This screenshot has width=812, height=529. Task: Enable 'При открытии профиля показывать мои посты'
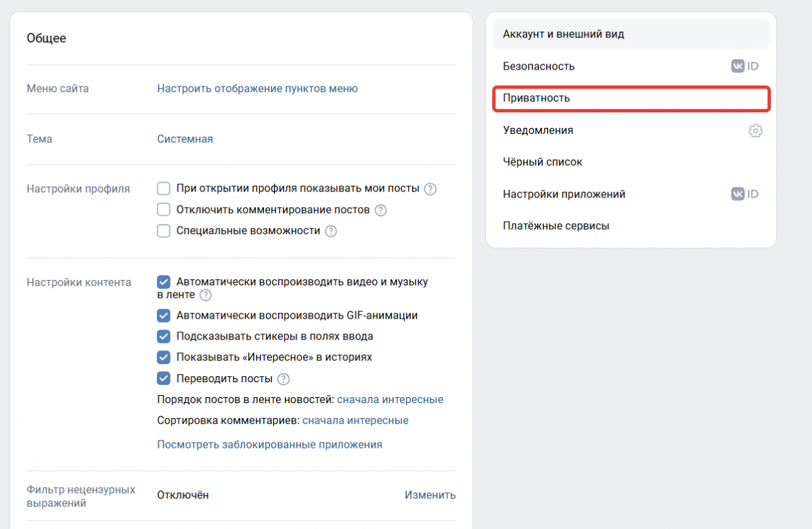tap(163, 189)
